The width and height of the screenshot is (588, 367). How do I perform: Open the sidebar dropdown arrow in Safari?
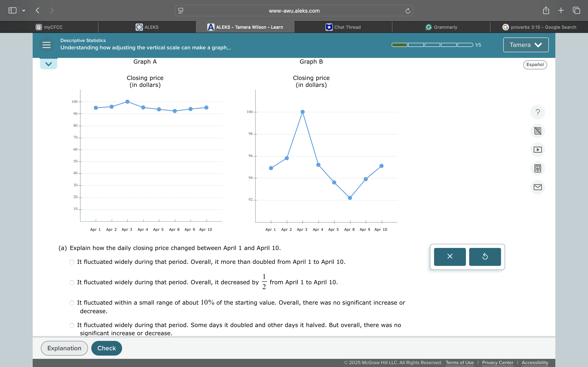[23, 10]
